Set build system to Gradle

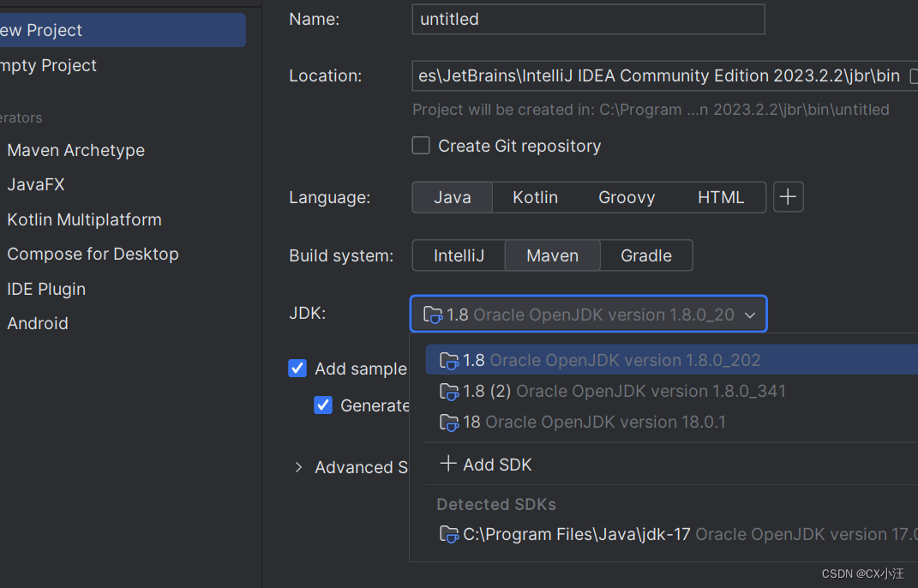pyautogui.click(x=646, y=255)
